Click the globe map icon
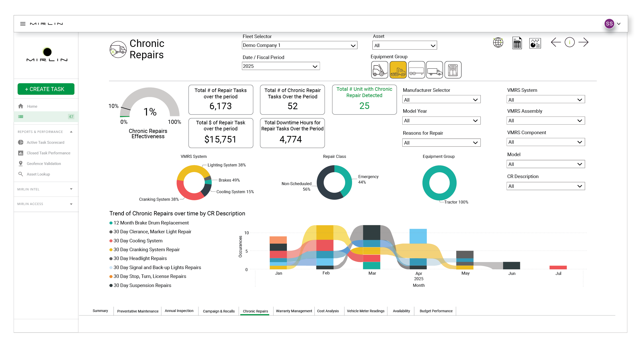The image size is (644, 343). [498, 43]
